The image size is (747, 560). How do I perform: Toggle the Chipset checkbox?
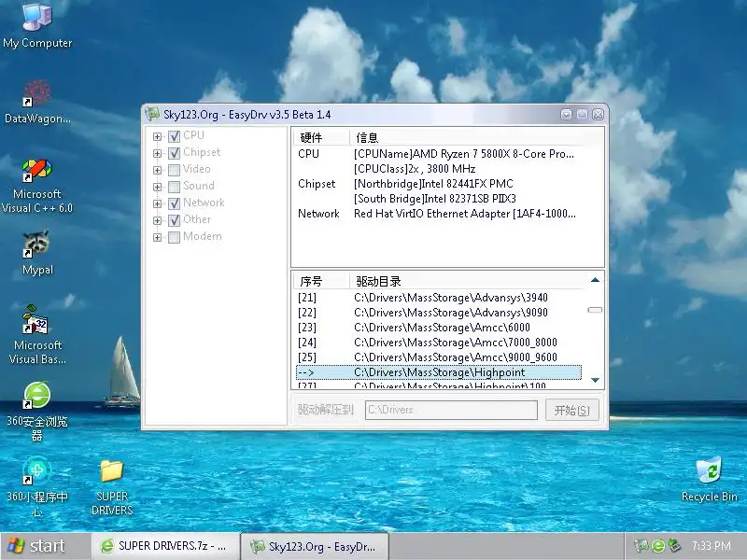click(x=174, y=153)
